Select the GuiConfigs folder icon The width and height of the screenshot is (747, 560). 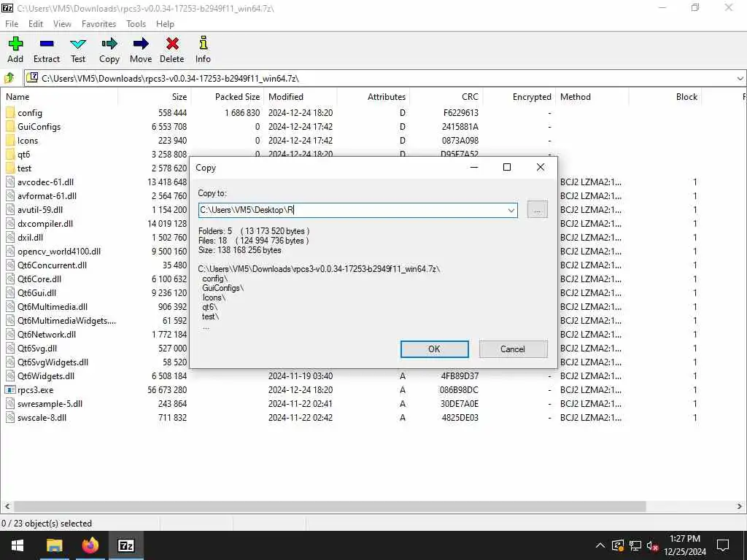click(10, 127)
